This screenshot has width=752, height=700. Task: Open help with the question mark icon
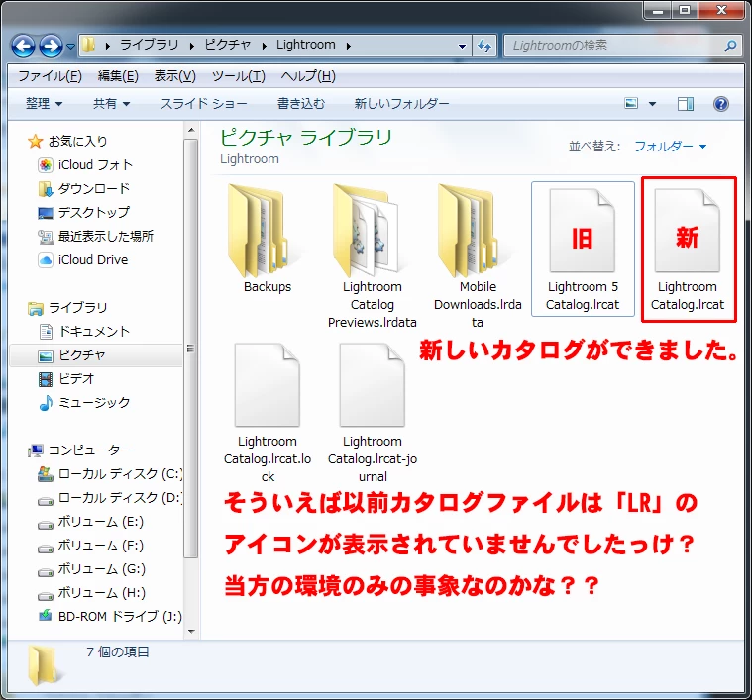721,104
